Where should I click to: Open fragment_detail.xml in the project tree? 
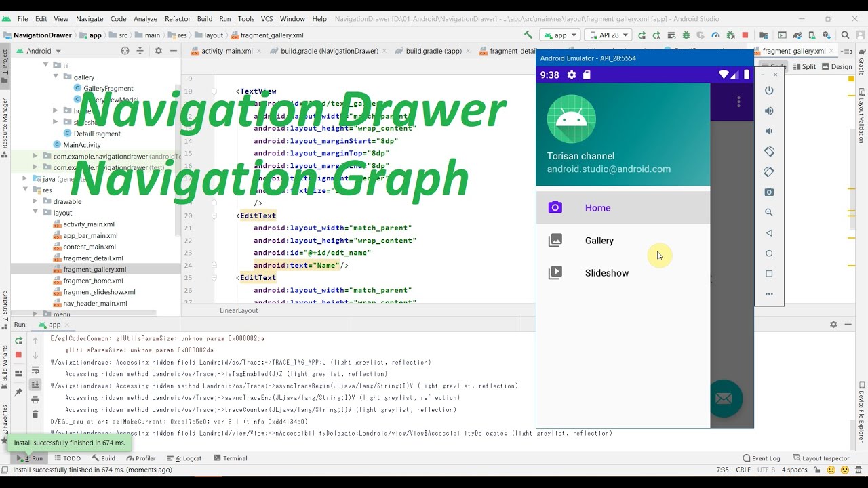[93, 258]
